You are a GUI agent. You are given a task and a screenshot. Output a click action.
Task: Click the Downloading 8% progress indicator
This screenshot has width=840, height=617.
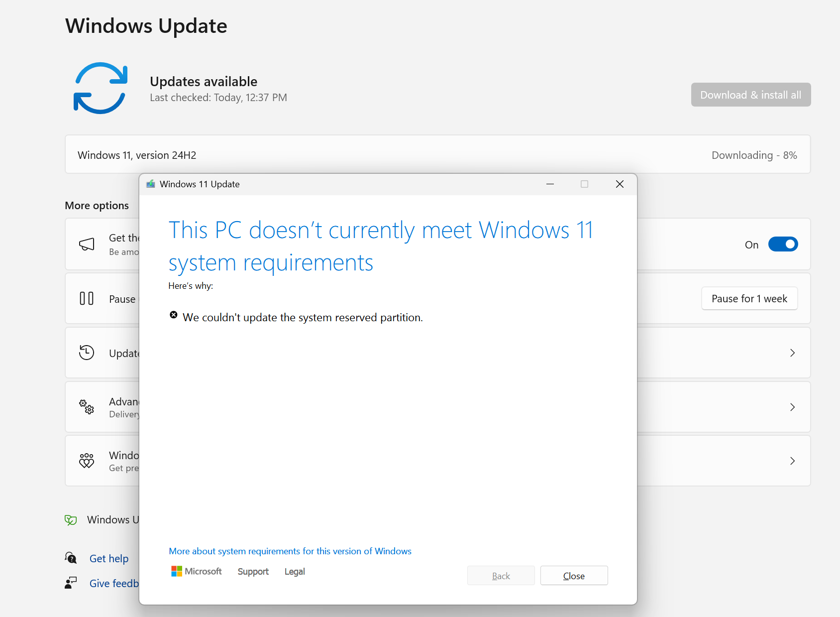tap(753, 155)
